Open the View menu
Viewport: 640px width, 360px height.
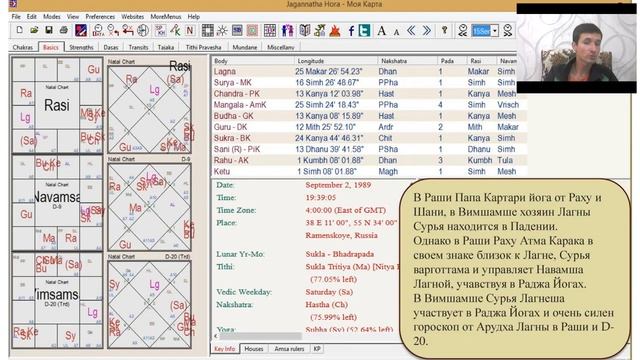coord(73,17)
